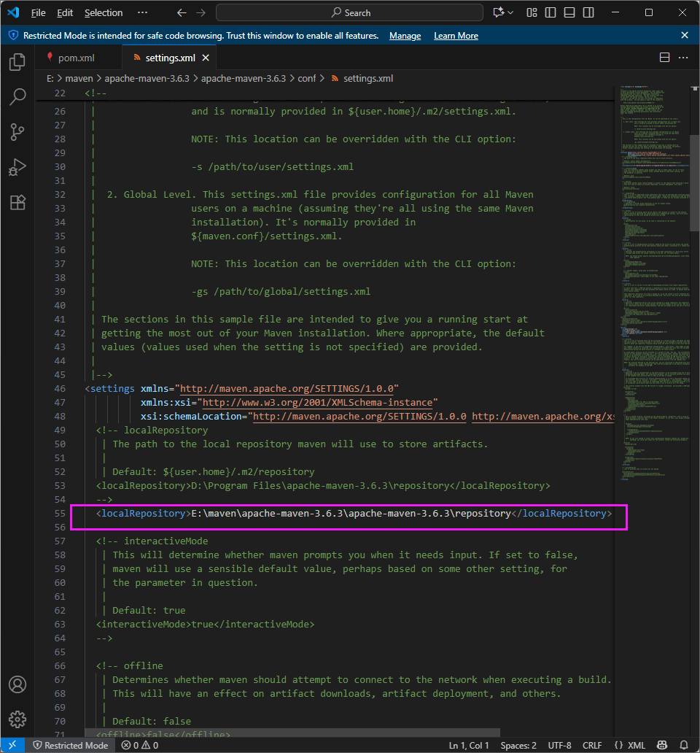Toggle the bottom panel

tap(569, 12)
